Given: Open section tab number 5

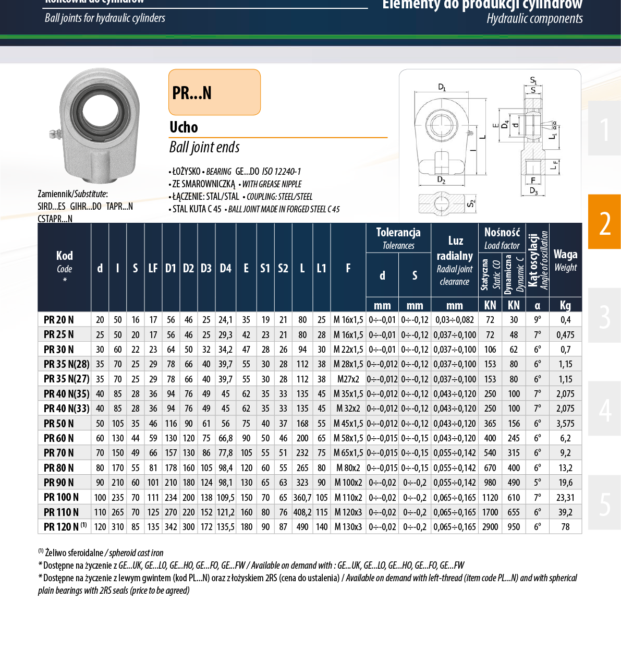Looking at the screenshot, I should [604, 502].
